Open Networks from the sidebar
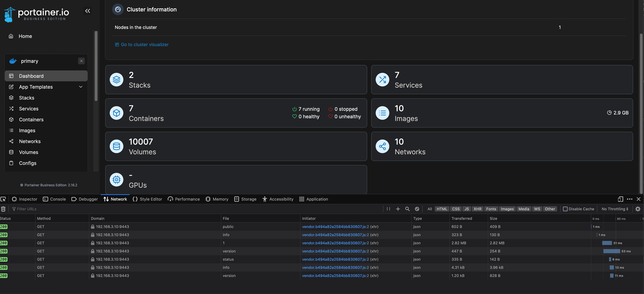644x294 pixels. (46, 141)
